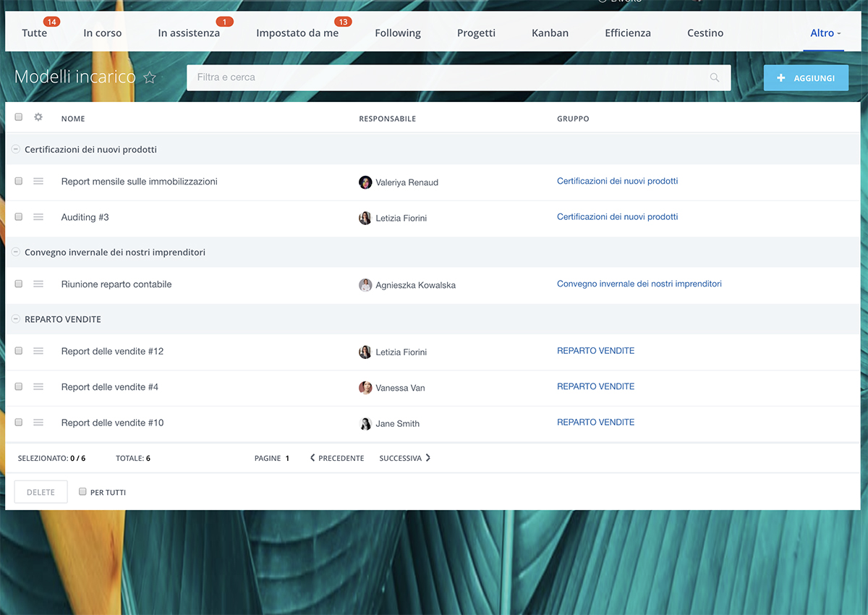The image size is (868, 615).
Task: Sort by the Nome column header
Action: click(73, 119)
